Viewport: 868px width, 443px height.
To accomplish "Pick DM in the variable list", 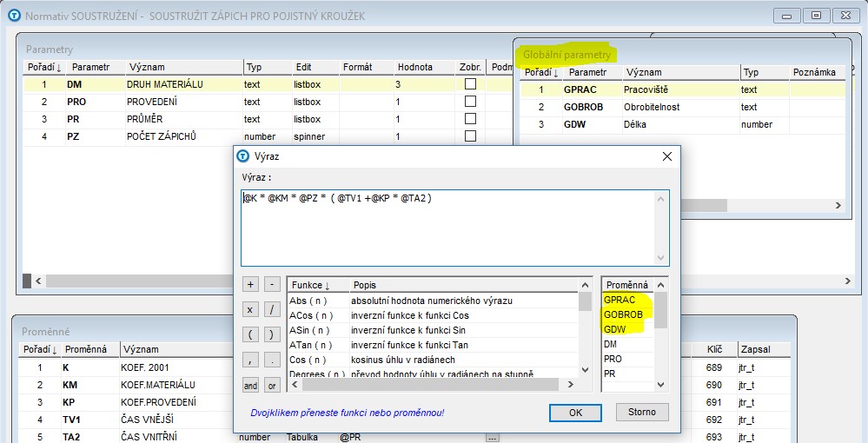I will tap(627, 344).
